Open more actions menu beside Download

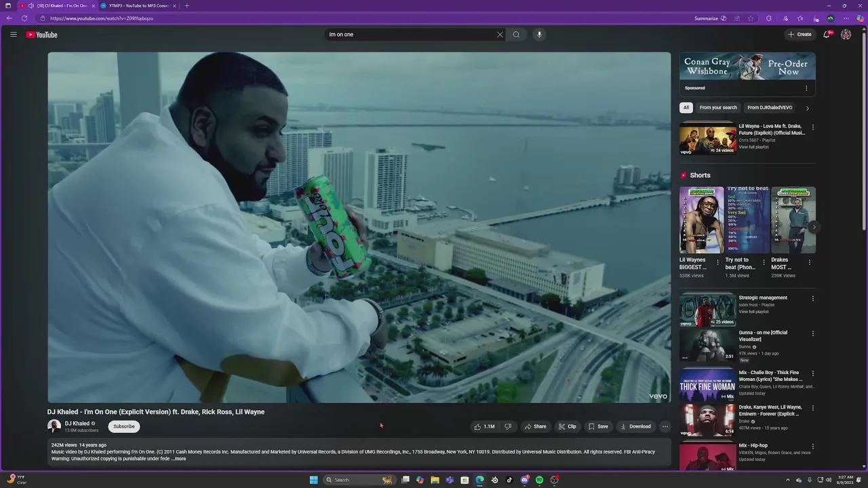[665, 426]
